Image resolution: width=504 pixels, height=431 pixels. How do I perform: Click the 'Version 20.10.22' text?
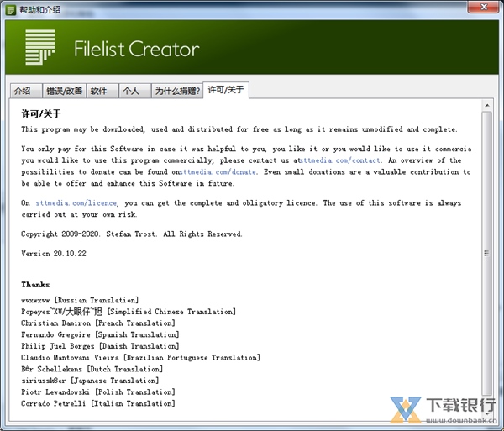click(x=54, y=254)
